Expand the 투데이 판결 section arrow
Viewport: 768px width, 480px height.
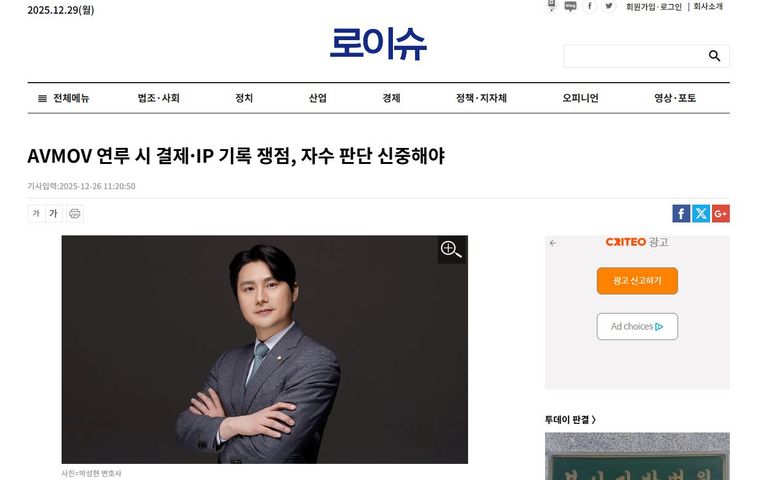[594, 420]
